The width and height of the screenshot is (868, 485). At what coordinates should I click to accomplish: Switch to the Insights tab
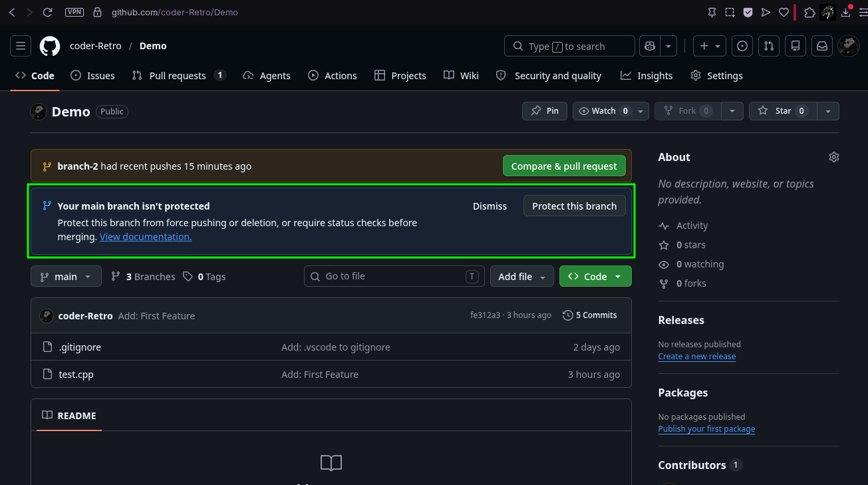tap(647, 76)
